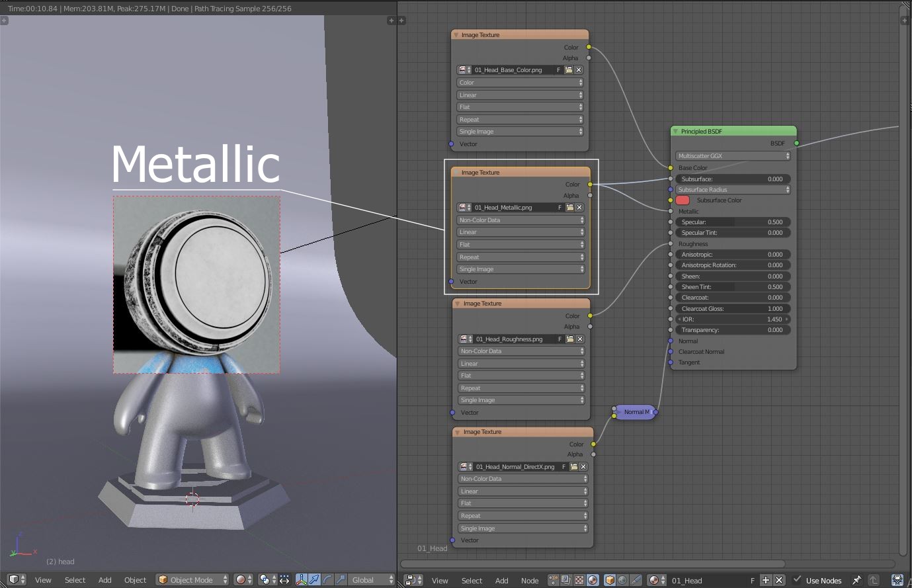Viewport: 912px width, 588px height.
Task: Collapse the Principled BSDF node
Action: click(675, 131)
